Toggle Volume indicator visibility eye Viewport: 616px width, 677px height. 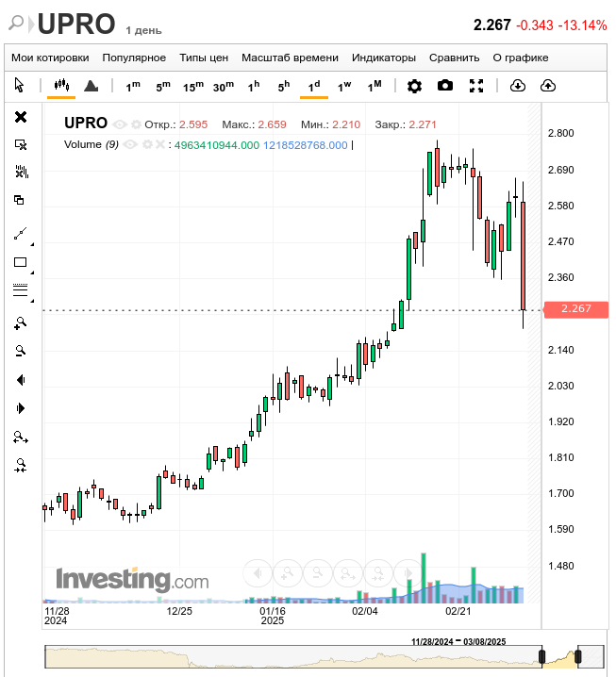[x=130, y=144]
